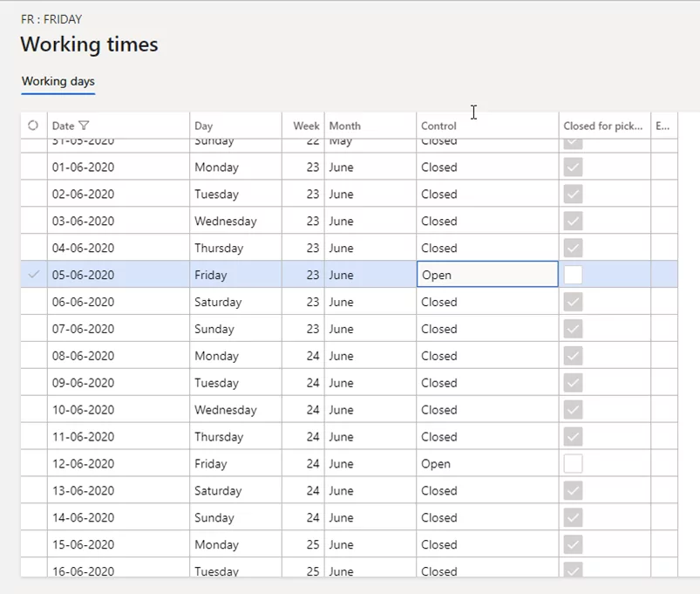Select the row for 13-06-2020 Saturday
This screenshot has width=700, height=594.
[x=34, y=491]
